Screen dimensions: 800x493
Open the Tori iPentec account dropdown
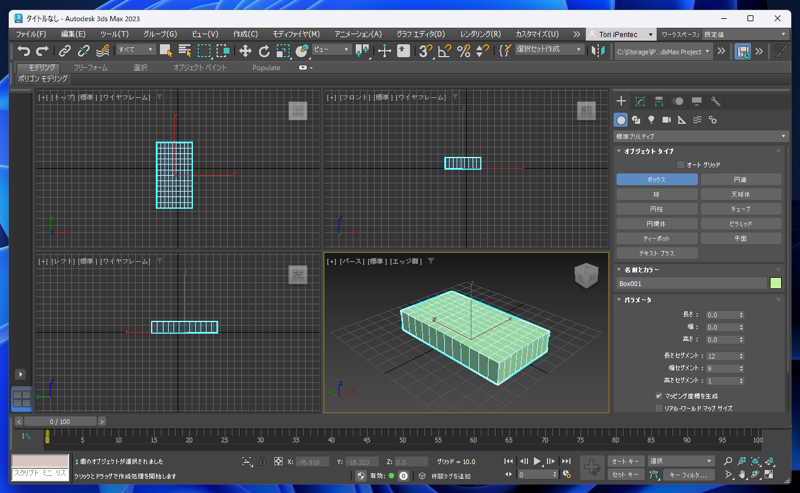(621, 34)
